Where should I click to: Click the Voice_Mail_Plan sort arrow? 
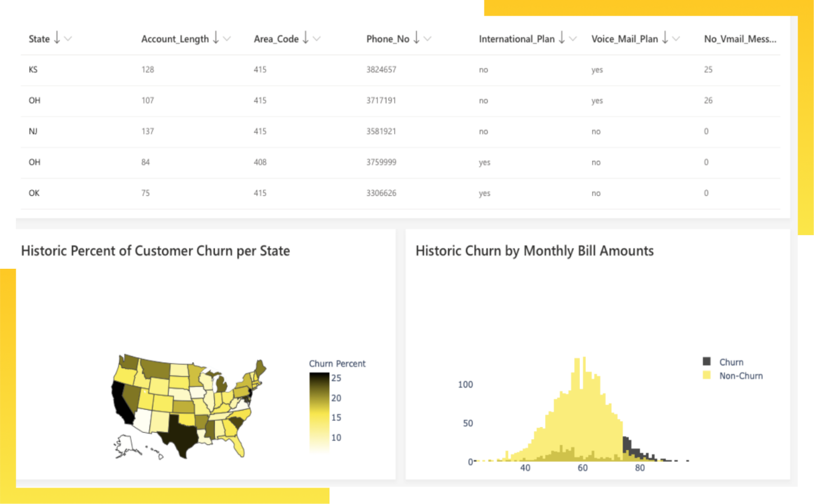[x=665, y=39]
